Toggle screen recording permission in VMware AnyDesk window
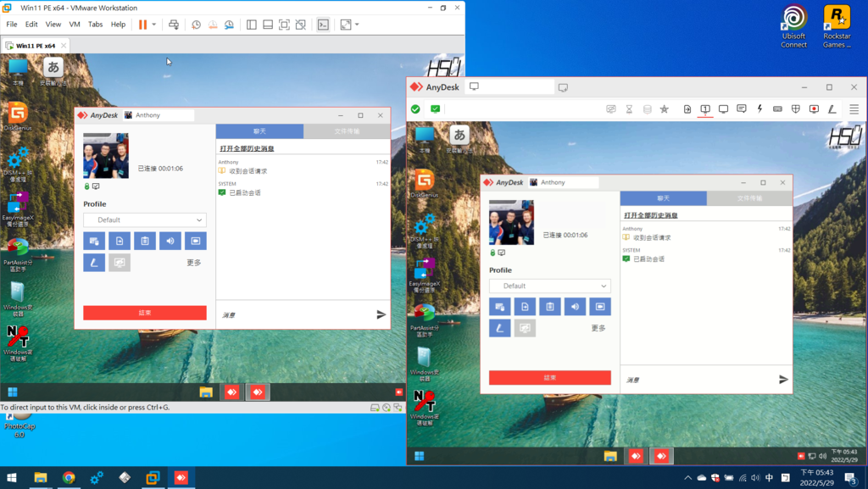868x489 pixels. tap(196, 241)
